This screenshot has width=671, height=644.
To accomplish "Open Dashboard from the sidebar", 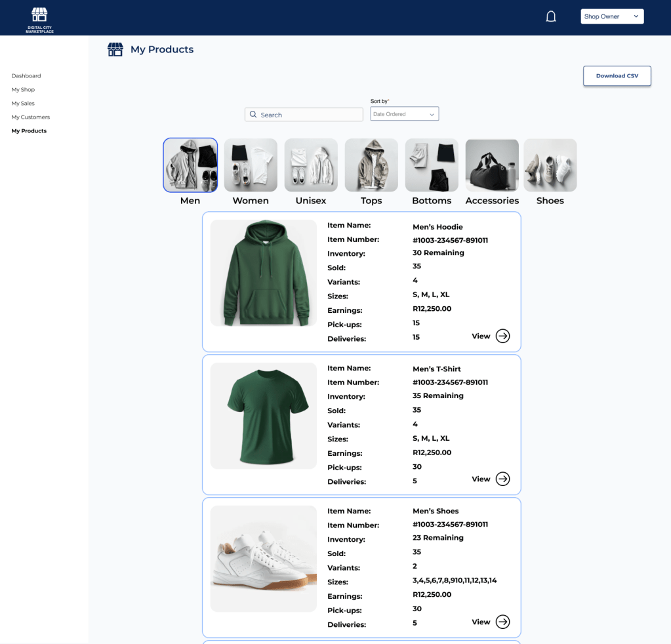I will (26, 76).
